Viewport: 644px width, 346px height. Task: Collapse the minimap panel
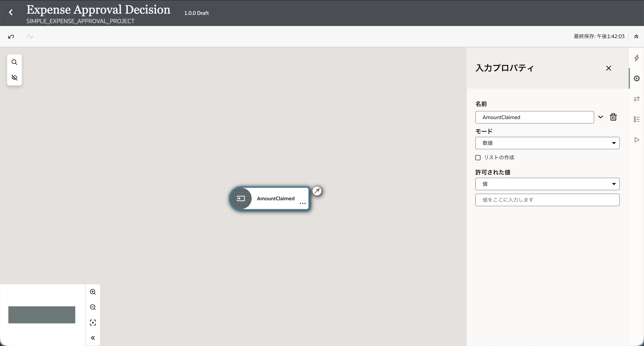[93, 338]
